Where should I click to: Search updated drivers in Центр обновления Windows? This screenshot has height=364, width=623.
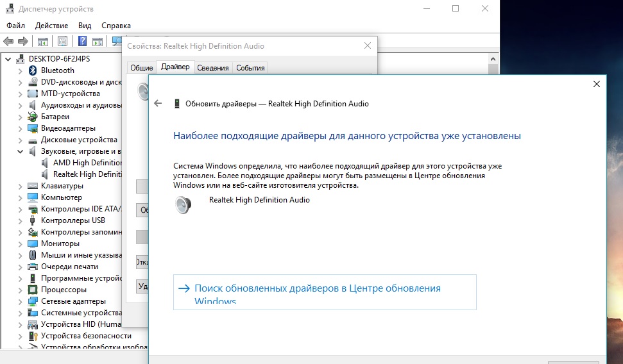tap(325, 292)
